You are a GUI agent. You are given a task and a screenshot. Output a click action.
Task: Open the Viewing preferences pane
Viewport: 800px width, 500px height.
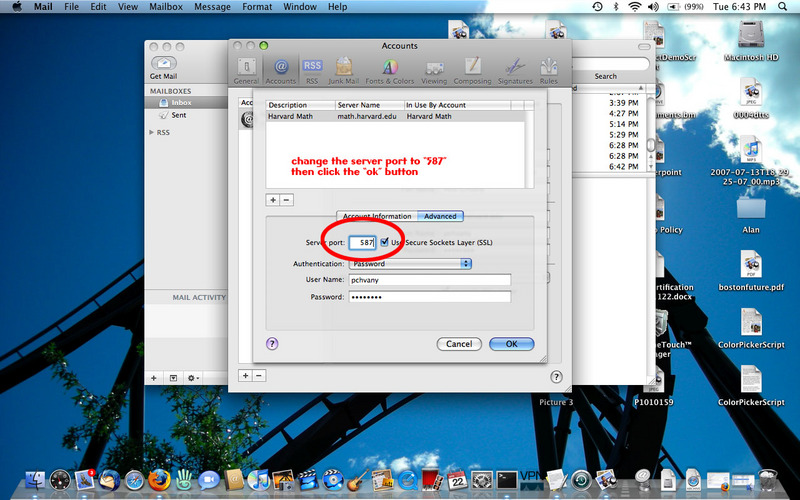click(x=434, y=70)
